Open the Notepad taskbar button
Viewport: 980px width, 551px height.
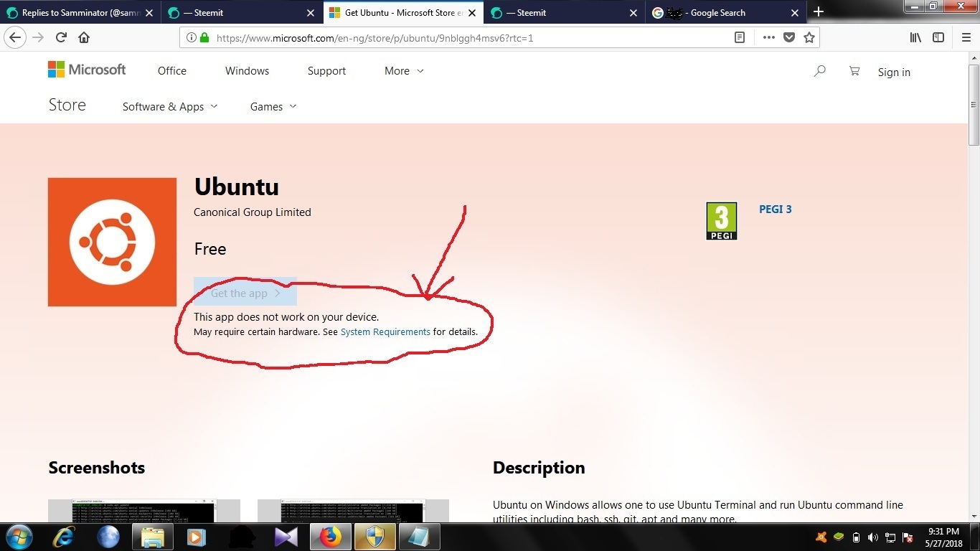[418, 537]
